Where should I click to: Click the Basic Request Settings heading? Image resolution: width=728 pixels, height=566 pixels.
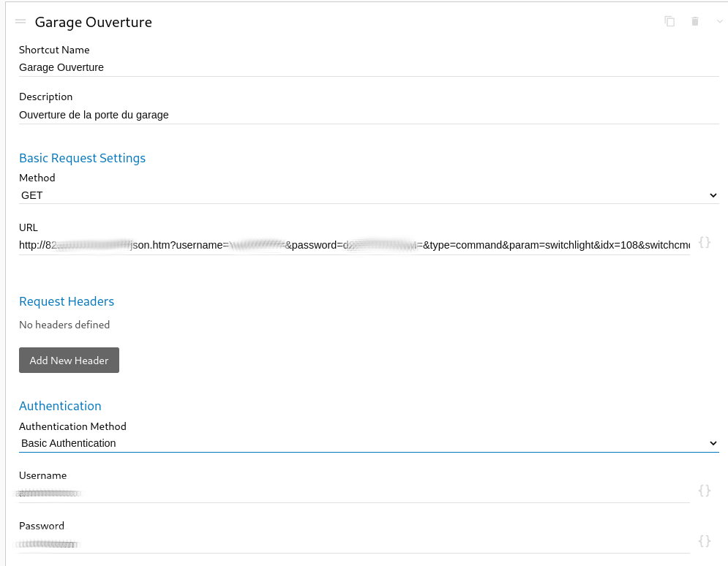82,158
